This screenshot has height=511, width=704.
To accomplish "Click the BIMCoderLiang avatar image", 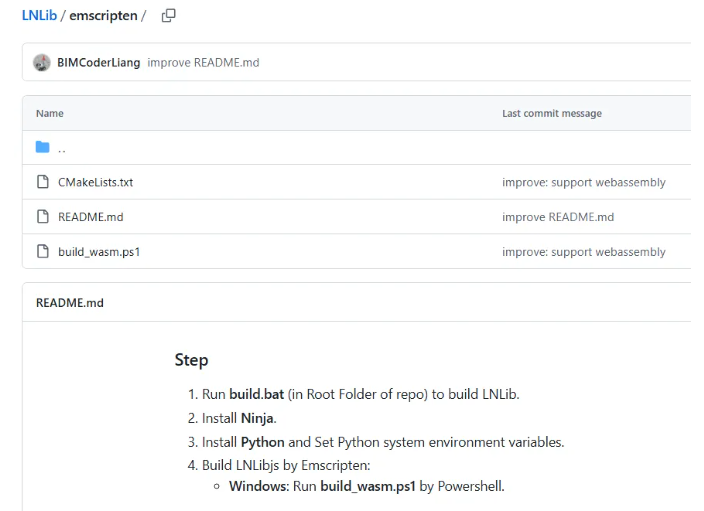I will [x=42, y=63].
